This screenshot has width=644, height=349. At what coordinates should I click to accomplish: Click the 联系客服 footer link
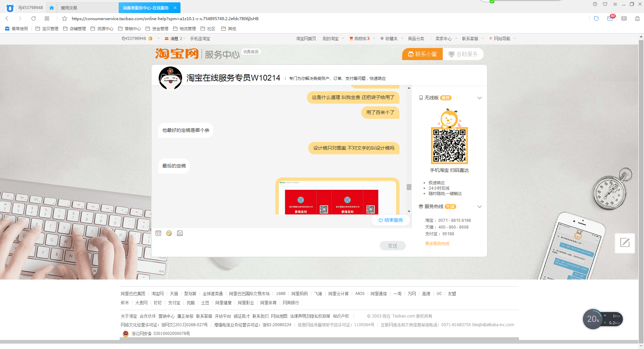pos(204,316)
